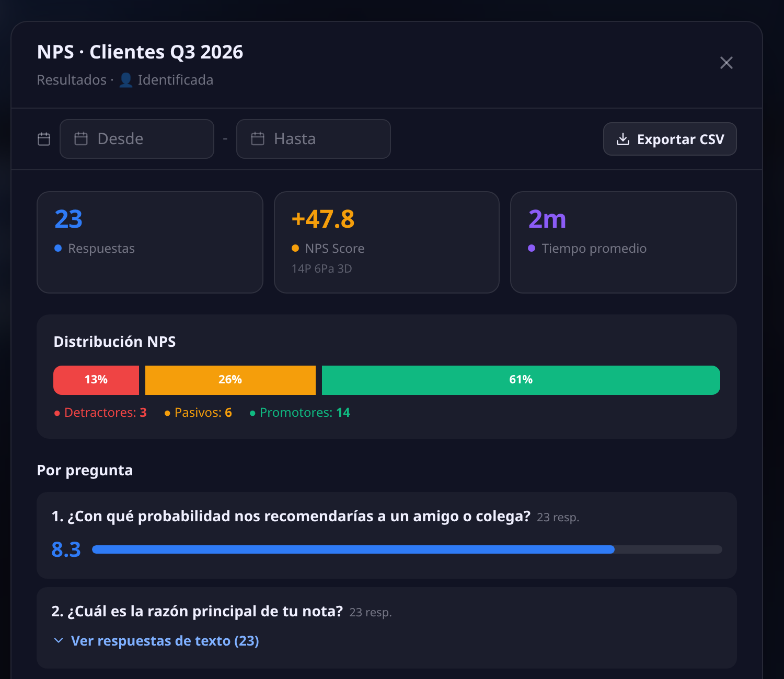Click the NPS · Clientes Q3 2026 title
The image size is (784, 679).
pos(140,52)
